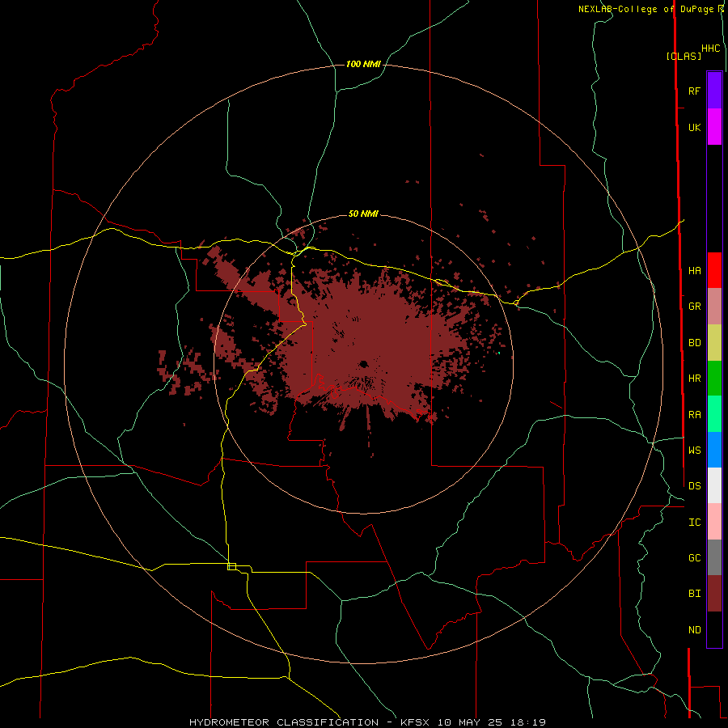Click the IC legend label
This screenshot has width=728, height=728.
pos(694,522)
